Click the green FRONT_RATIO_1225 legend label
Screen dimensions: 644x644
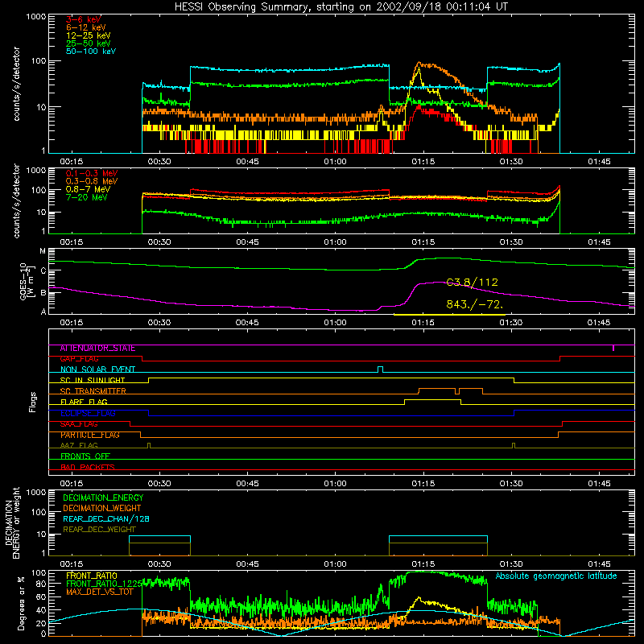[x=105, y=584]
